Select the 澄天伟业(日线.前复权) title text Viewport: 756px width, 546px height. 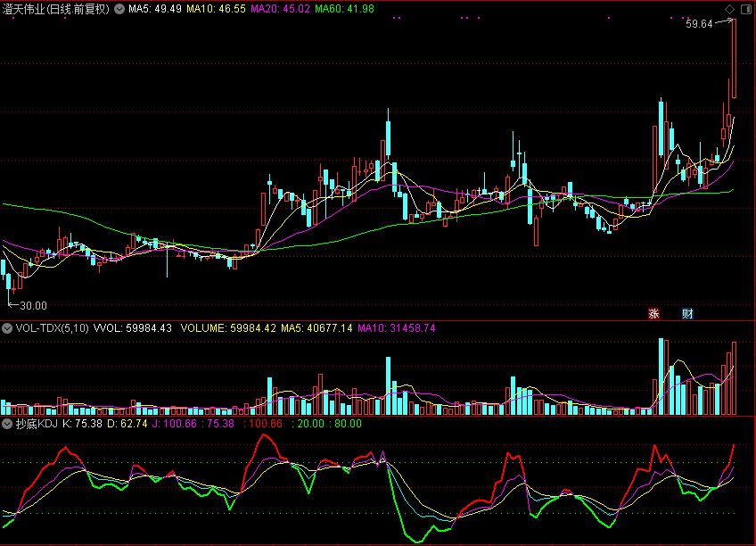[x=56, y=9]
